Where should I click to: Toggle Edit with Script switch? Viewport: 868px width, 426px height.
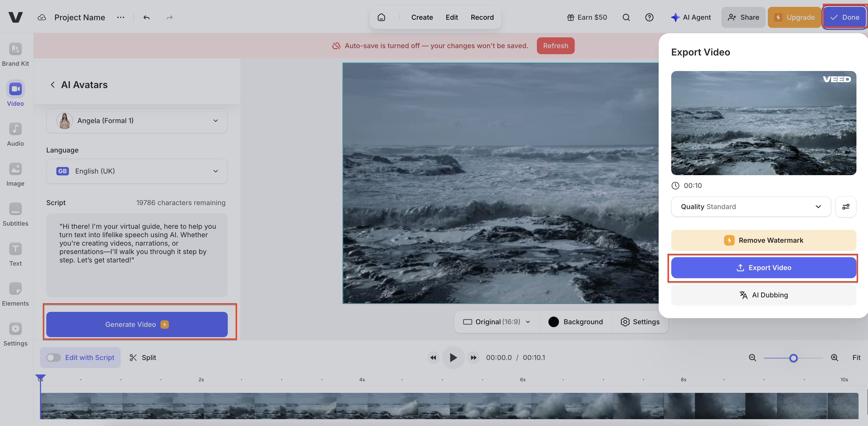[54, 358]
